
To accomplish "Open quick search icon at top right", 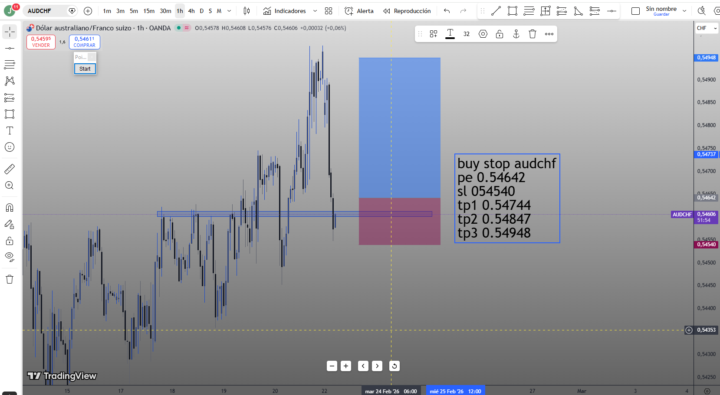I will [701, 11].
